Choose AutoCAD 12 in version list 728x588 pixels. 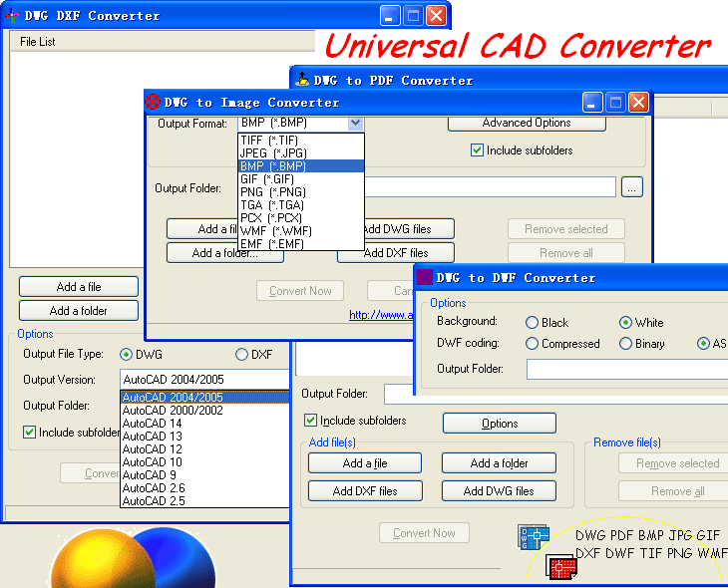point(204,449)
